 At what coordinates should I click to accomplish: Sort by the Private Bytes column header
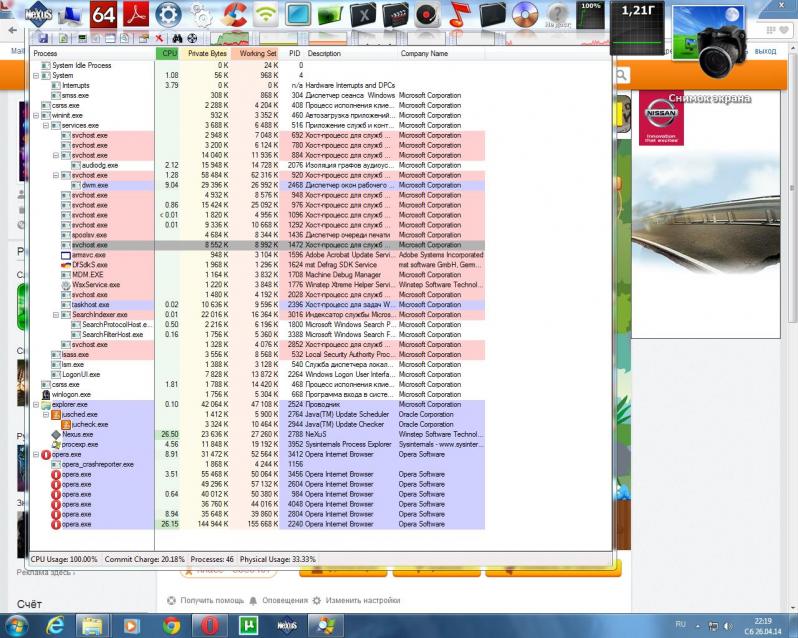click(x=205, y=53)
